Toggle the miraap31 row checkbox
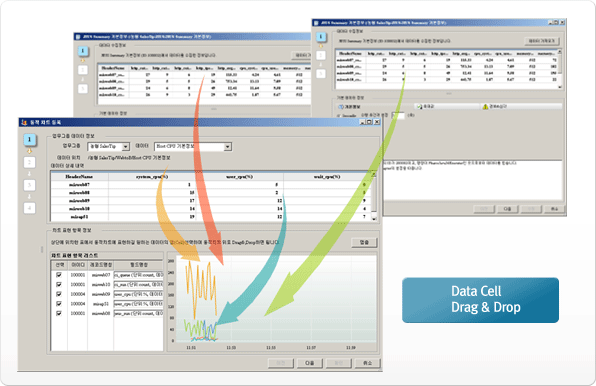Screen dimensions: 596x386 (x=59, y=304)
